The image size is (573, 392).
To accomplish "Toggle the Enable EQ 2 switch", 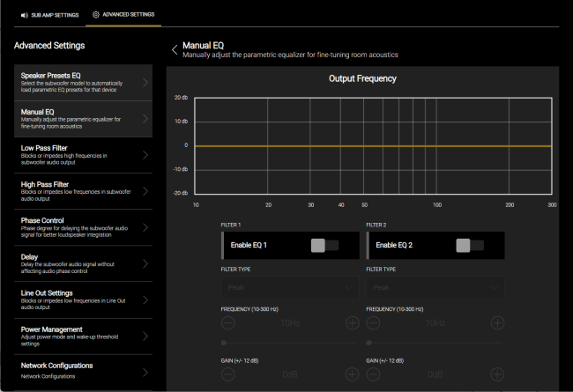I will point(470,246).
